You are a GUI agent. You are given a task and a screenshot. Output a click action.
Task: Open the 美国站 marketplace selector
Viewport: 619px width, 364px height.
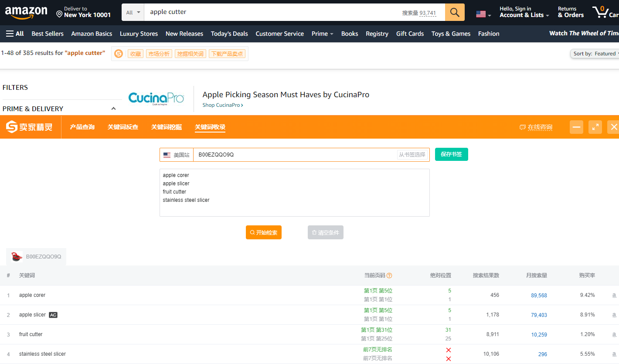click(x=177, y=155)
